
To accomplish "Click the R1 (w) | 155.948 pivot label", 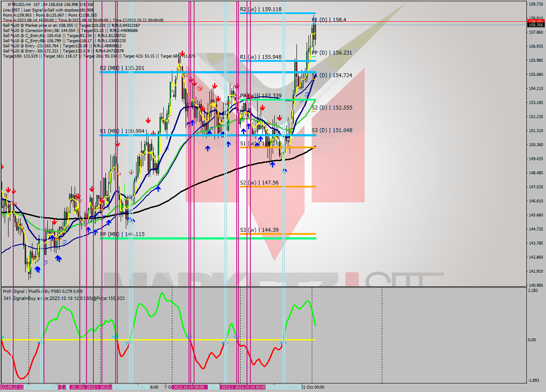I will (x=261, y=57).
